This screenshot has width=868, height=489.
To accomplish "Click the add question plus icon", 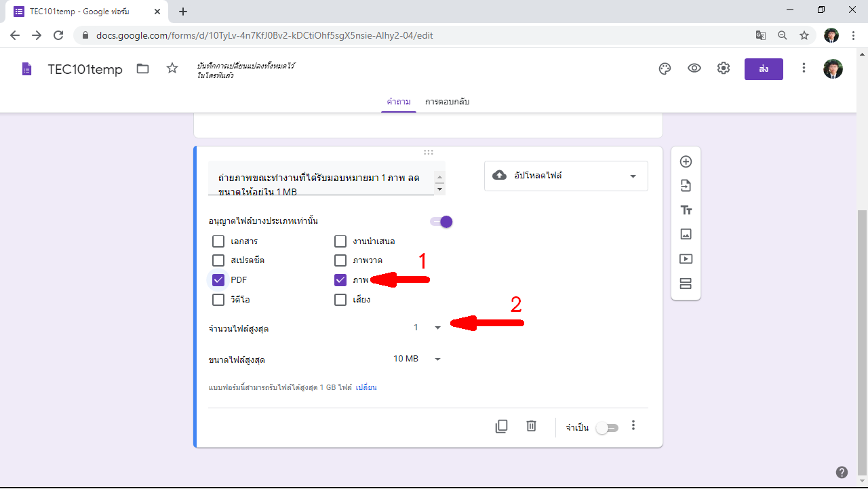I will 686,162.
